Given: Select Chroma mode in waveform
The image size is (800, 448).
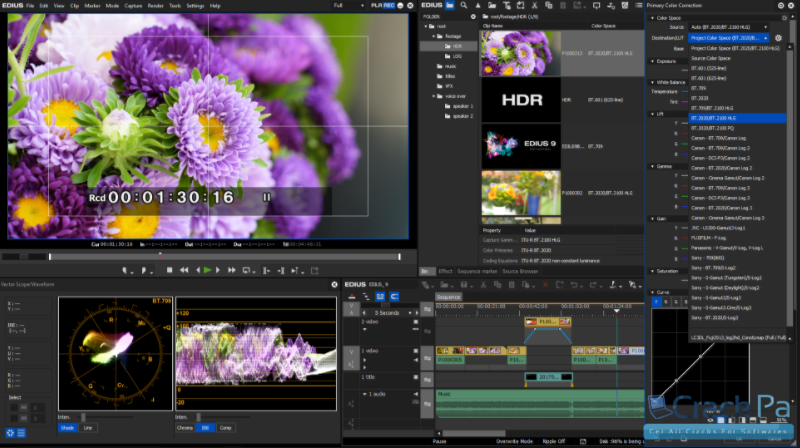Looking at the screenshot, I should 185,428.
